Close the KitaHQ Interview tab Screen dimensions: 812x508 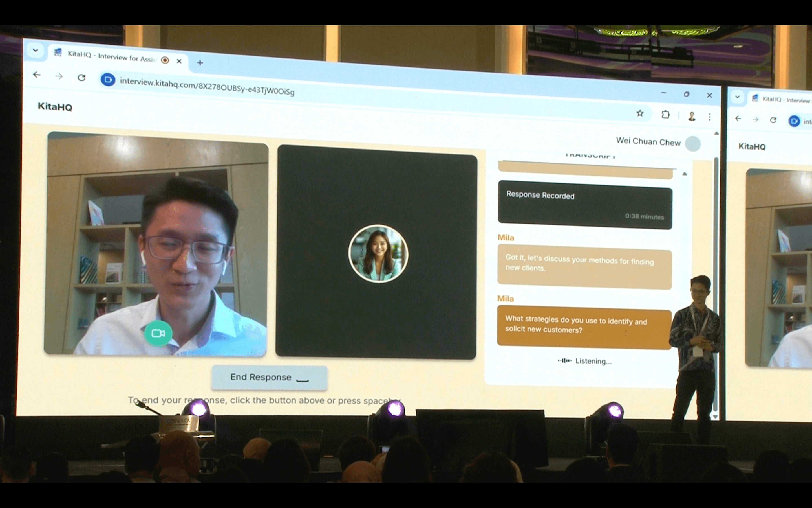[179, 61]
